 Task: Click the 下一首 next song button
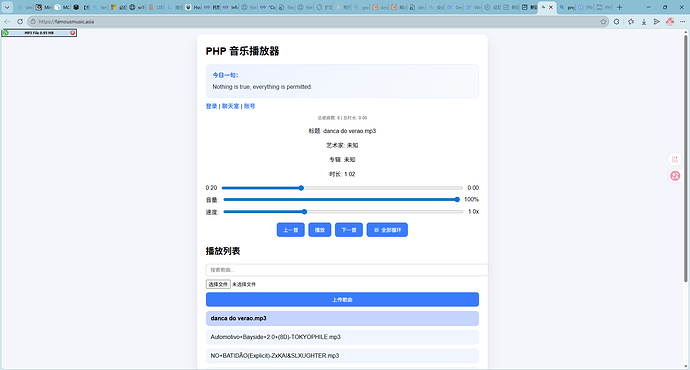point(349,230)
